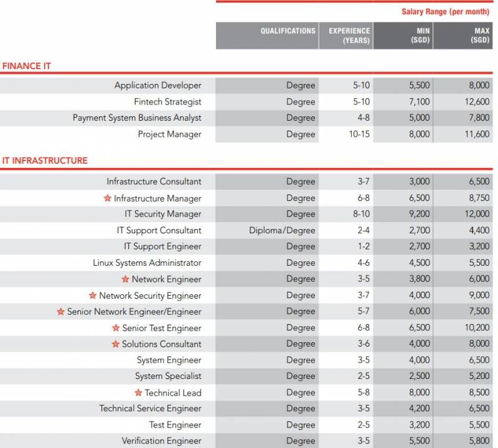Click the 10-15 experience value for Project Manager
The width and height of the screenshot is (498, 448).
coord(357,134)
